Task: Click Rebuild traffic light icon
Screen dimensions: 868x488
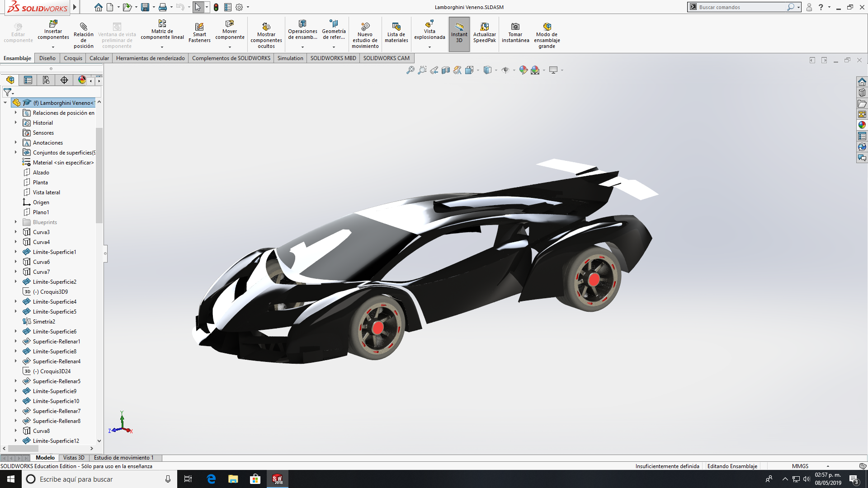Action: 216,7
